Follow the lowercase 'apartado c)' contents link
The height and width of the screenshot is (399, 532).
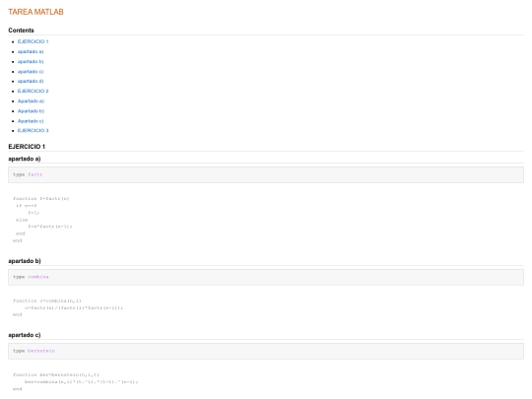(x=31, y=72)
